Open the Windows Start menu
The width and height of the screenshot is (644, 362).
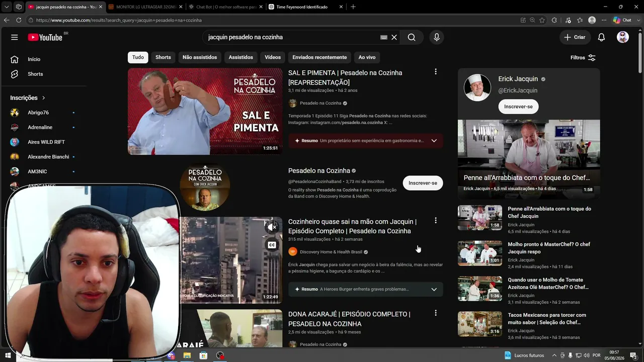(8, 355)
